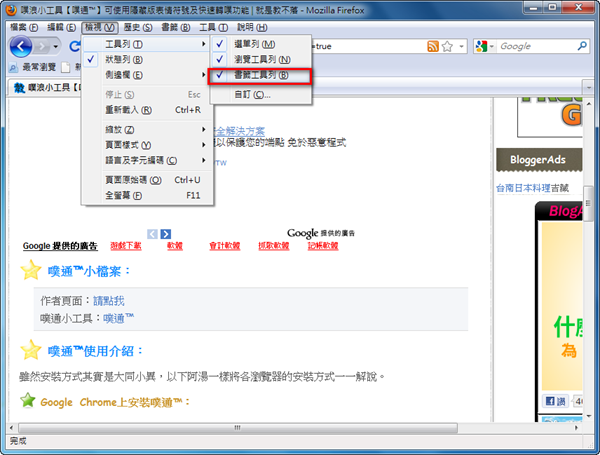Click the vertical scrollbar thumb

(588, 203)
